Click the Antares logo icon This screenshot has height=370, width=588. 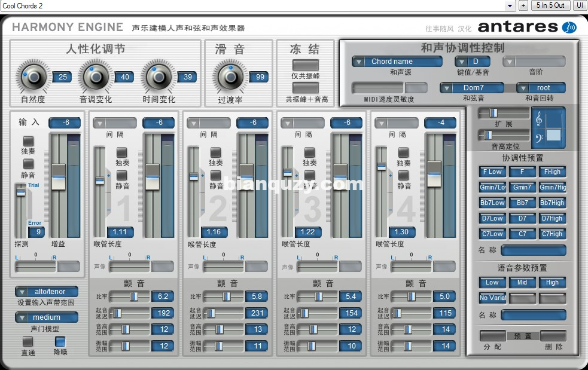click(x=569, y=27)
